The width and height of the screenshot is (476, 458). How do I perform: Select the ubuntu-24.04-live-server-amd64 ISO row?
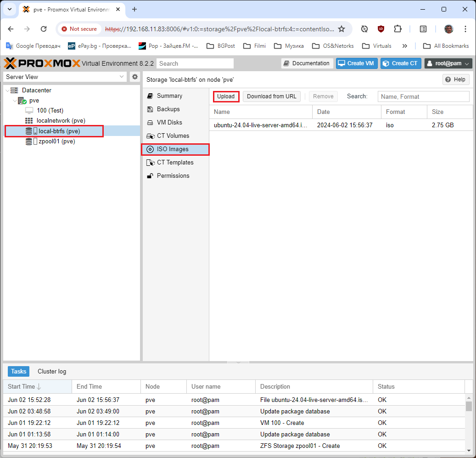(341, 125)
